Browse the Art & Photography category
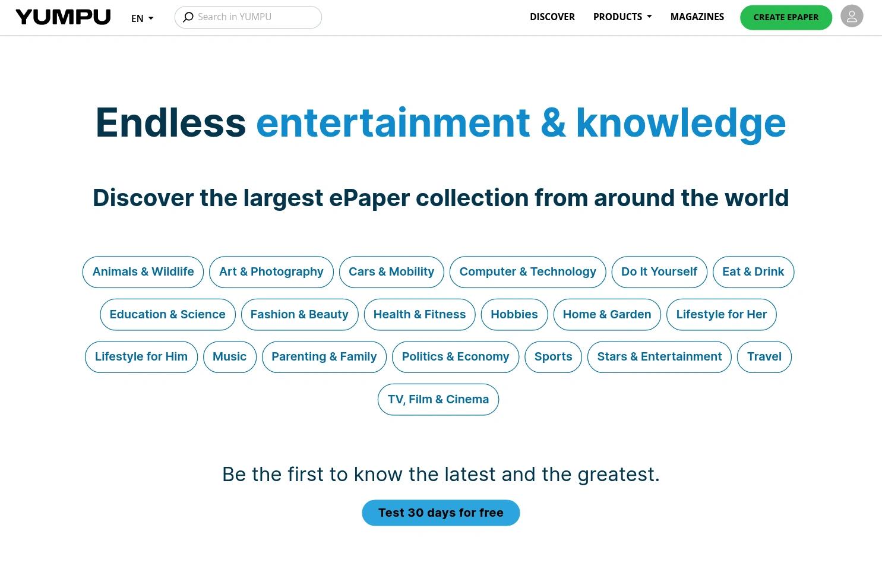 coord(271,272)
